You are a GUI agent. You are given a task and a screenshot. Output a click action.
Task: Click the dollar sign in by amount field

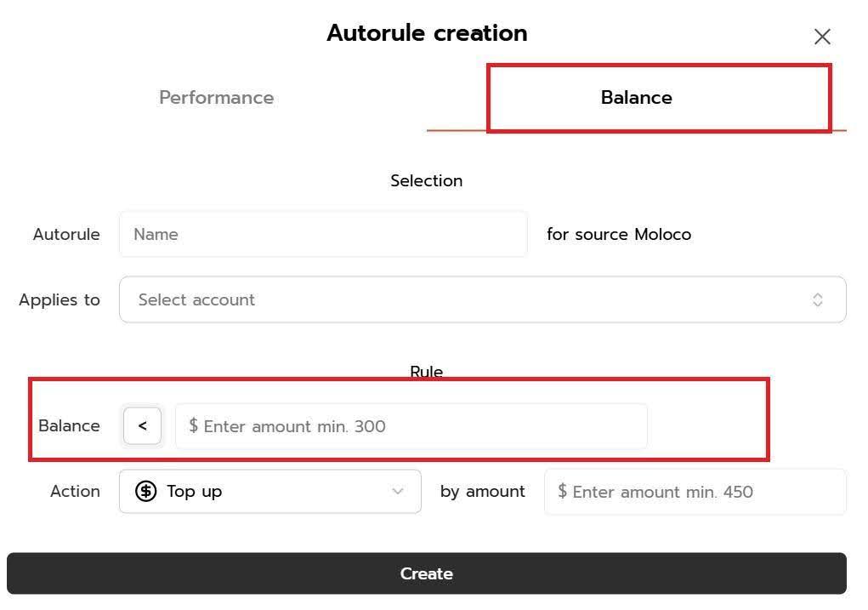tap(562, 491)
